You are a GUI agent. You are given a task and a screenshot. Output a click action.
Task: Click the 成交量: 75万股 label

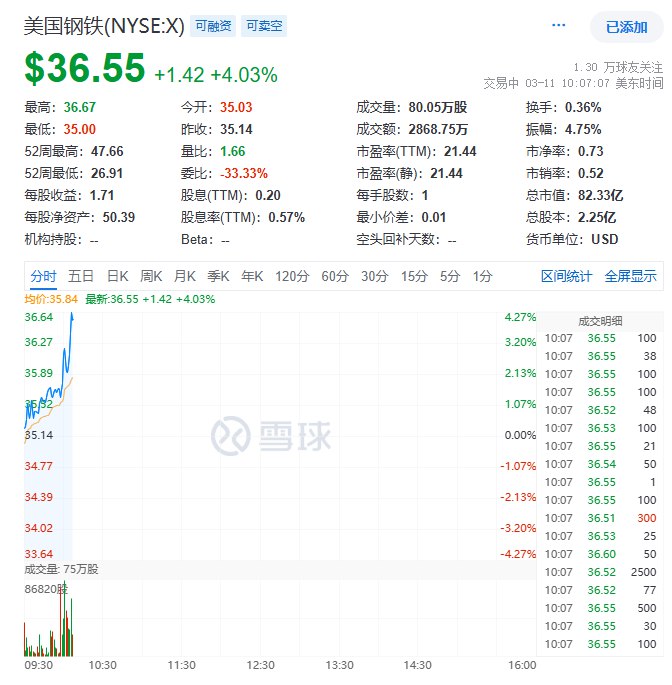pos(61,569)
